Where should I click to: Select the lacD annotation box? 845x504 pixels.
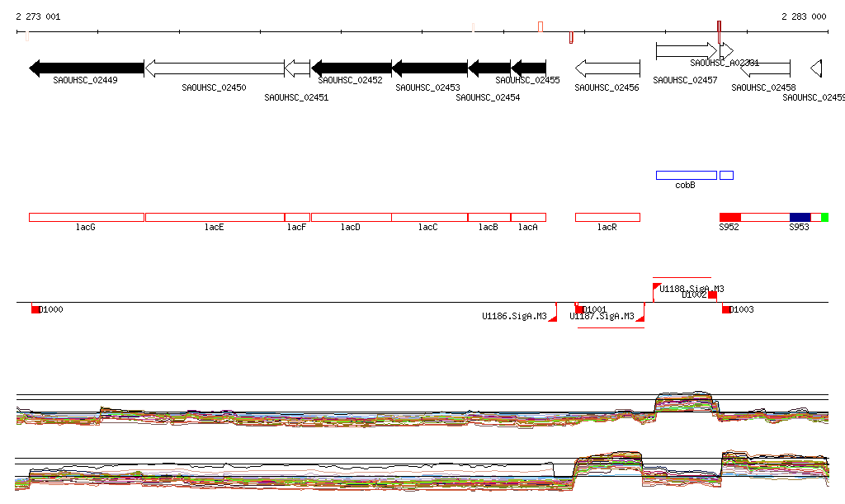[351, 217]
